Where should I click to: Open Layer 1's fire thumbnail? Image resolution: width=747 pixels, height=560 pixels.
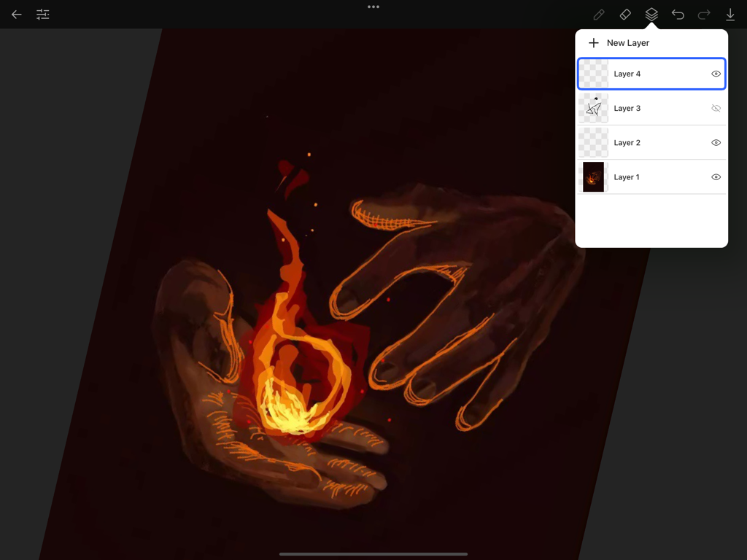point(593,176)
